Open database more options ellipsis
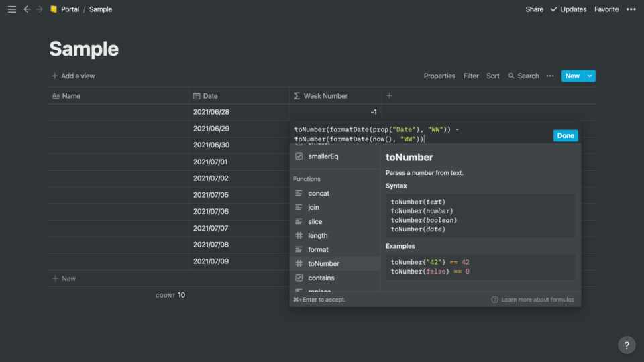Viewport: 644px width, 362px height. point(550,76)
